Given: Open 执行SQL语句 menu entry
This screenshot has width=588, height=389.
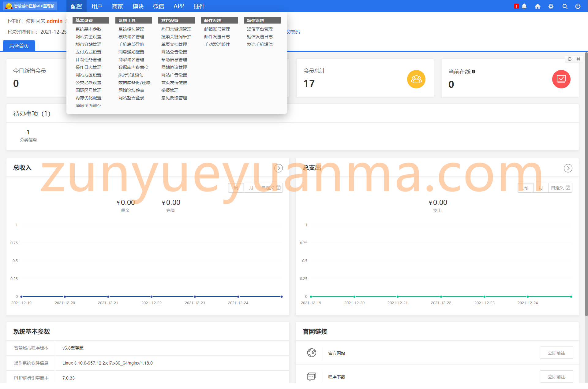Looking at the screenshot, I should pos(131,75).
